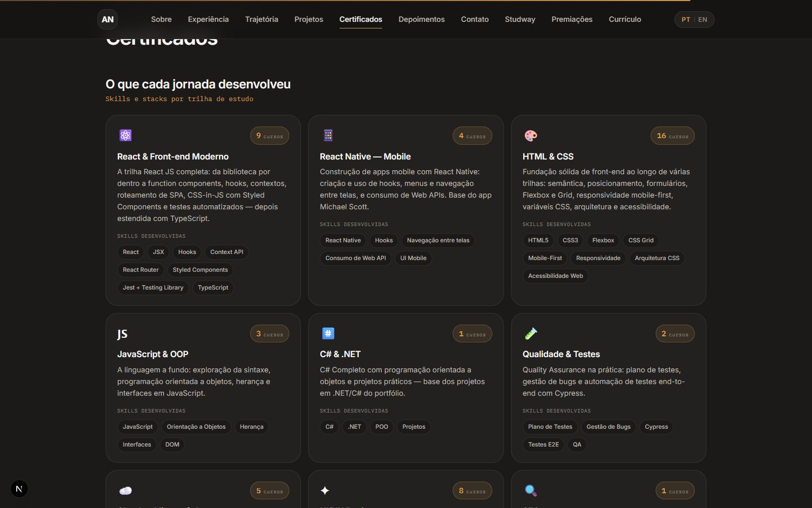Click the JS logo icon

[x=122, y=334]
